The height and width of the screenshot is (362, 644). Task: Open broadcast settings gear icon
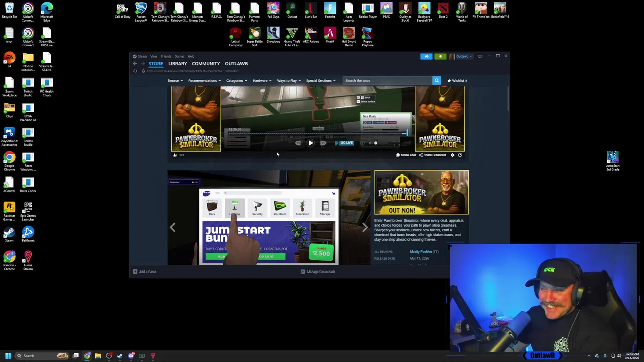[x=452, y=155]
